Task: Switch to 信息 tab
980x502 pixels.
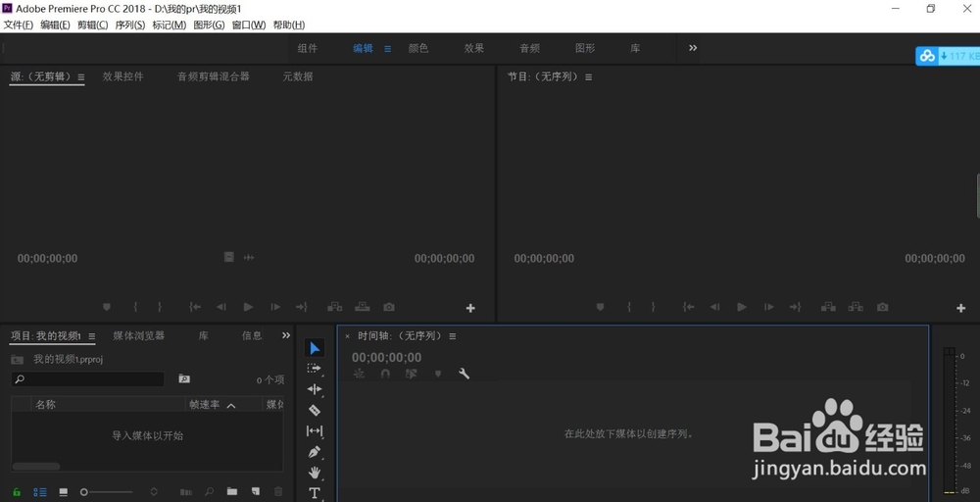Action: point(252,335)
